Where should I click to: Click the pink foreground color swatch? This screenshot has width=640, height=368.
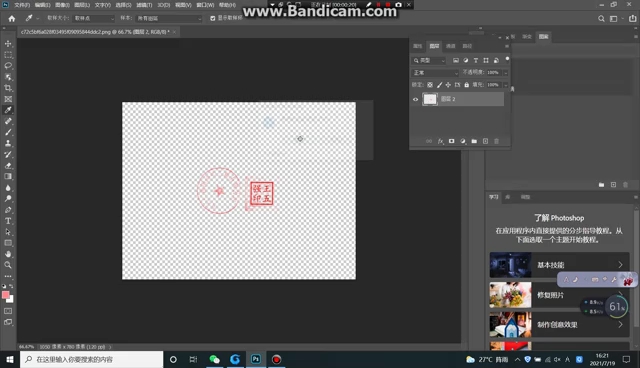(x=5, y=295)
